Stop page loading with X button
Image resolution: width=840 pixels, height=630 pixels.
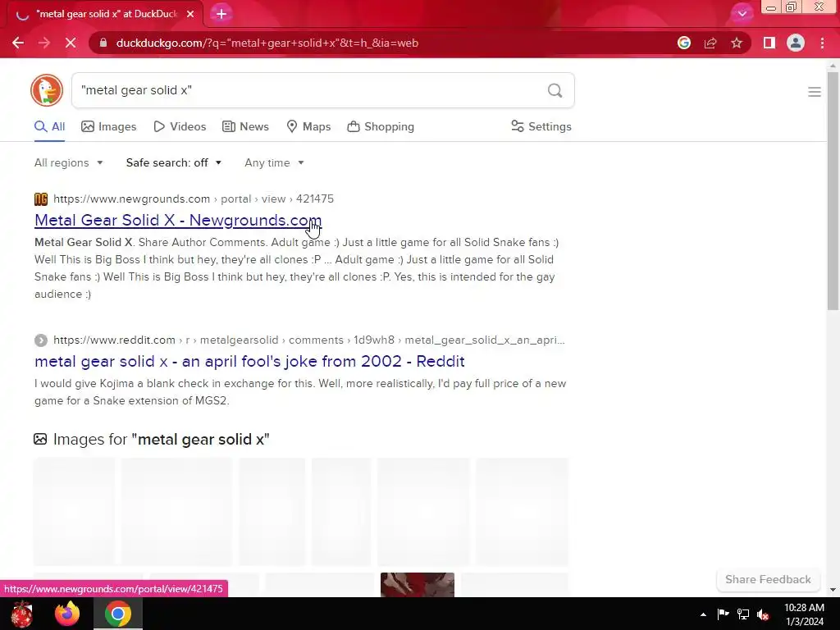71,43
